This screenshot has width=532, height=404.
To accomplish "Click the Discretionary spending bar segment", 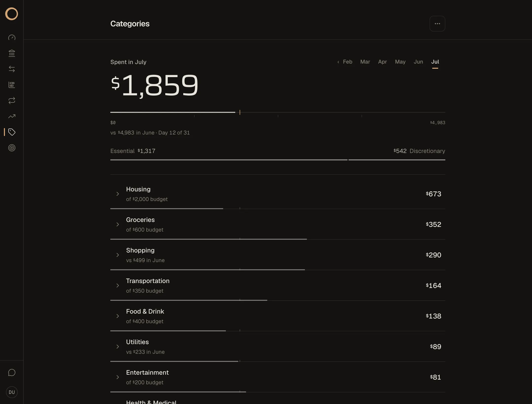I will (397, 160).
